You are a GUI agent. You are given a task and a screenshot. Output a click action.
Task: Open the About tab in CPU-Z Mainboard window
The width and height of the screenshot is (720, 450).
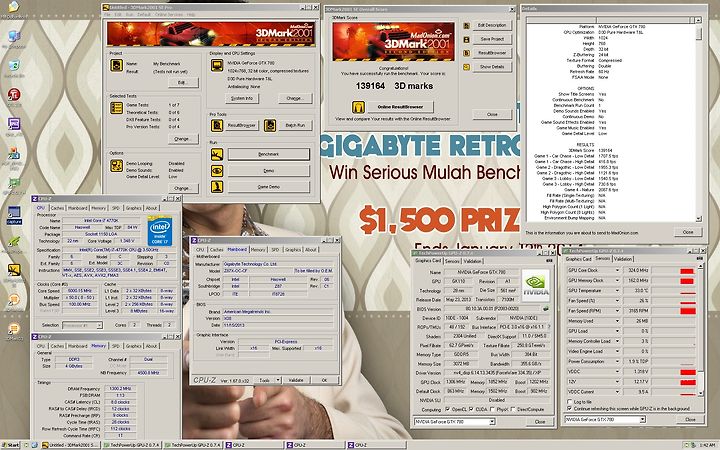[x=311, y=249]
